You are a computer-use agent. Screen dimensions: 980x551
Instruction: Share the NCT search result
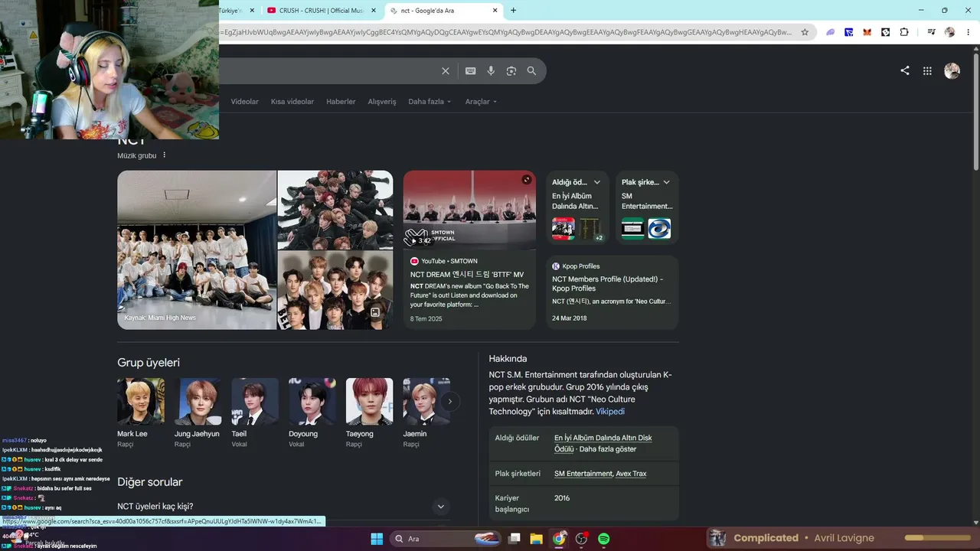905,70
